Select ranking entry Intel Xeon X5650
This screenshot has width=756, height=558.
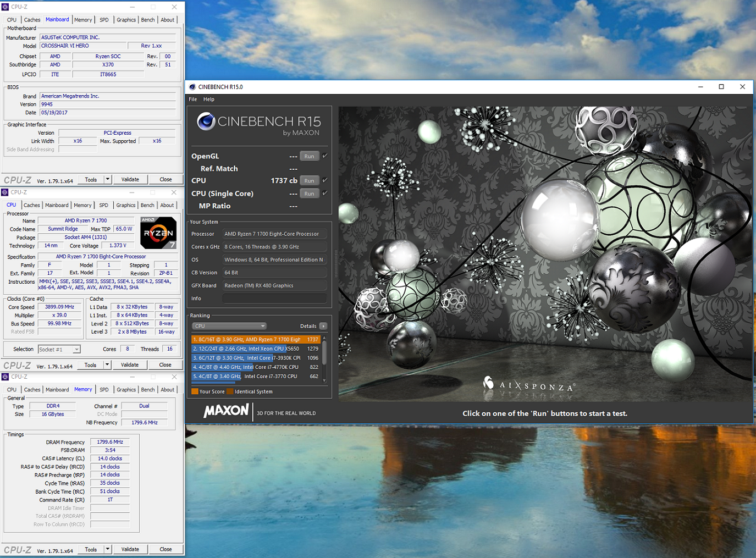(x=256, y=349)
